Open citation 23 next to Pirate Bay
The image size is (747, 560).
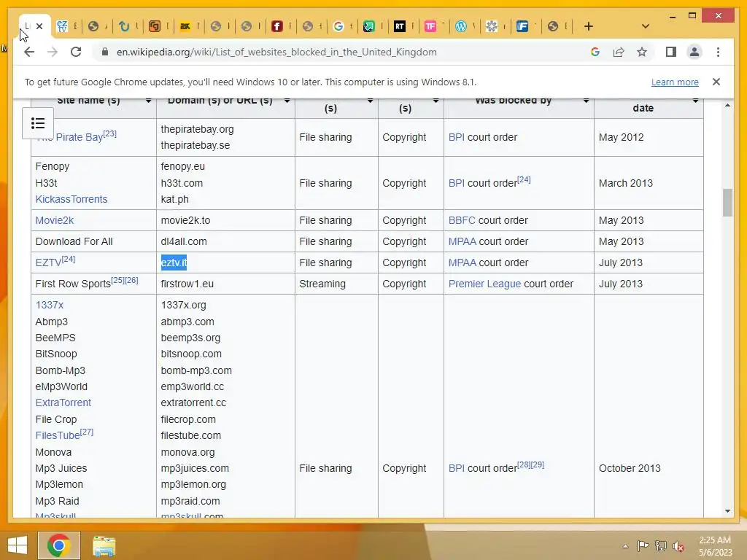click(110, 133)
